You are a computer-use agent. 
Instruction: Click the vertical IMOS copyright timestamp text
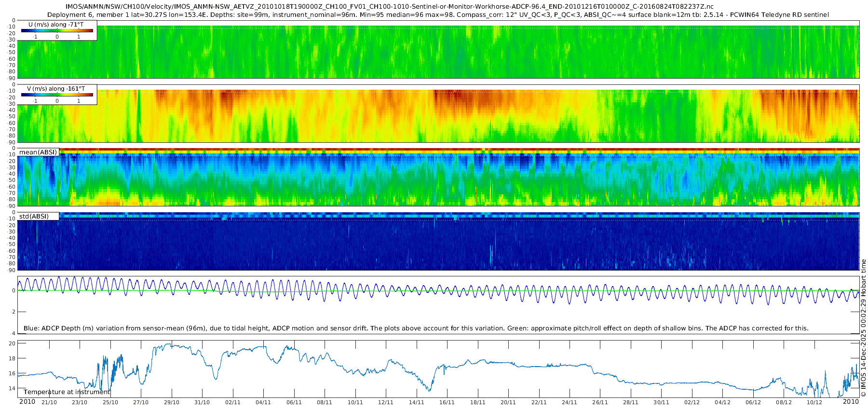(x=863, y=328)
